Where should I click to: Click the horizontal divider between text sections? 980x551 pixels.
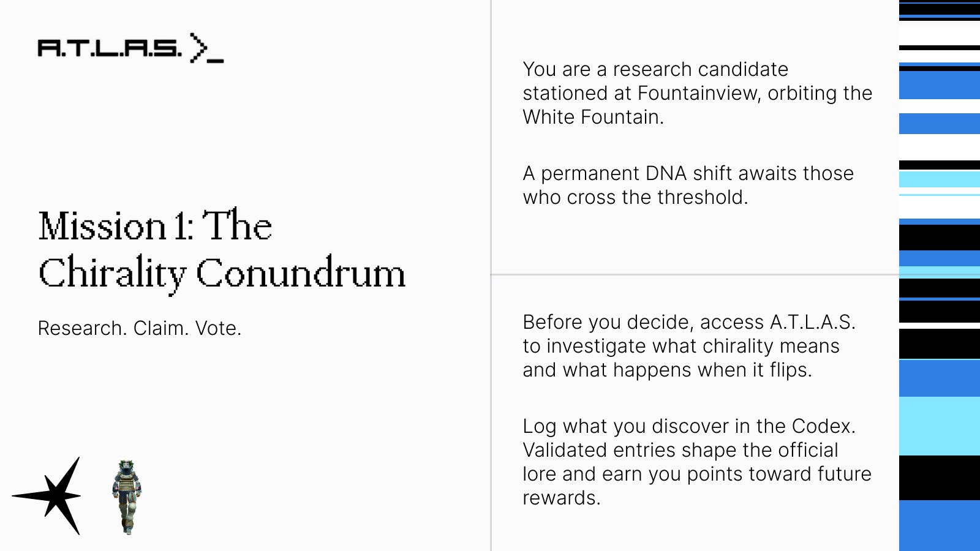pos(695,275)
